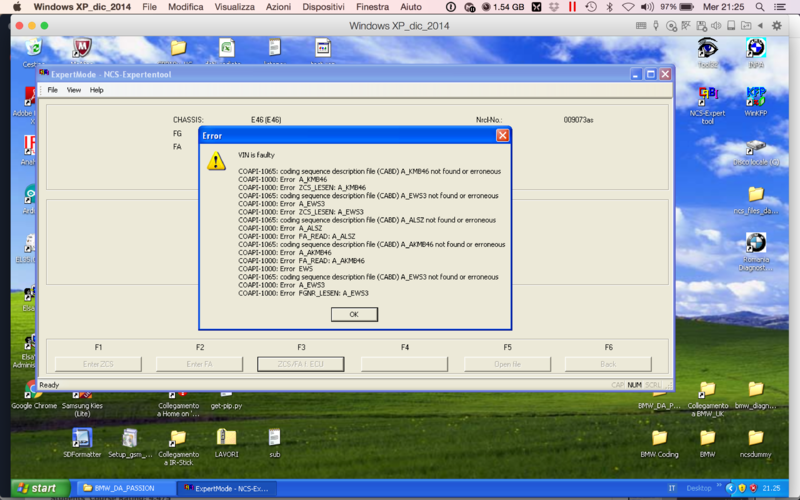Click the VM keyboard toolbar icon
The height and width of the screenshot is (500, 800).
coord(641,26)
